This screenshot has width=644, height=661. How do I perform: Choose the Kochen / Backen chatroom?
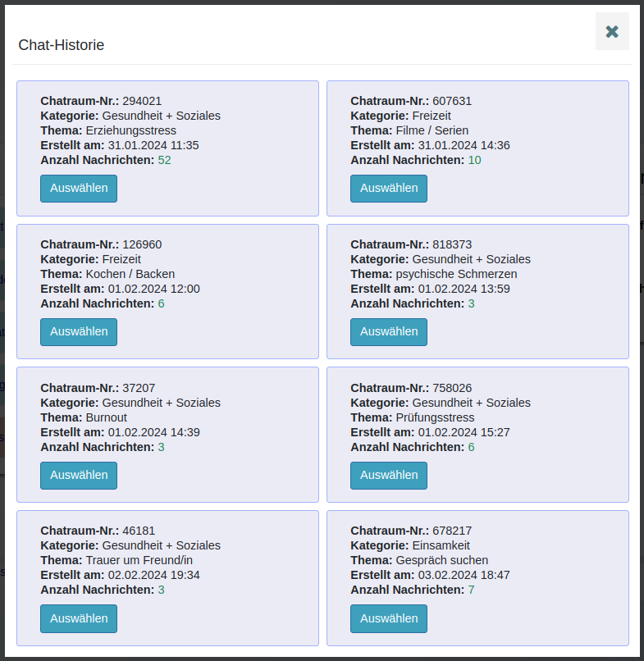coord(79,331)
